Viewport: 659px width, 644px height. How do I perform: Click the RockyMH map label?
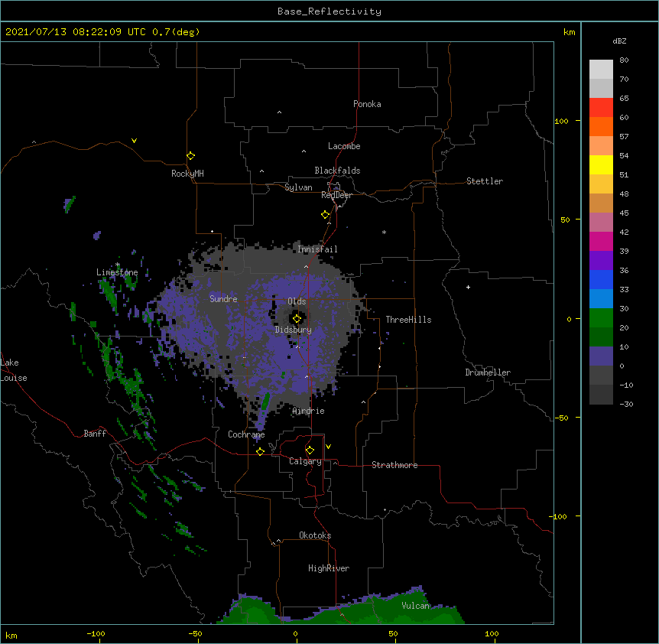pyautogui.click(x=187, y=174)
